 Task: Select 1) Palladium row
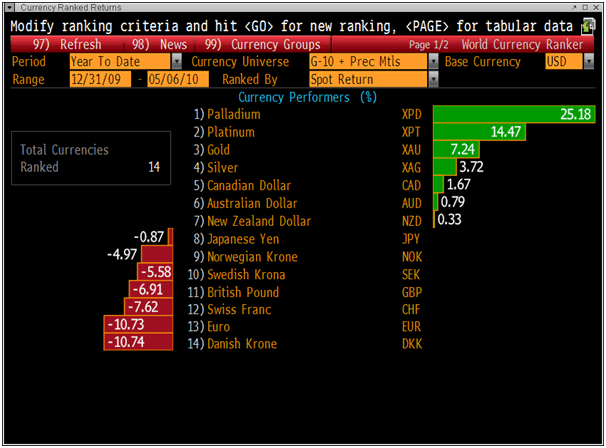pos(227,114)
